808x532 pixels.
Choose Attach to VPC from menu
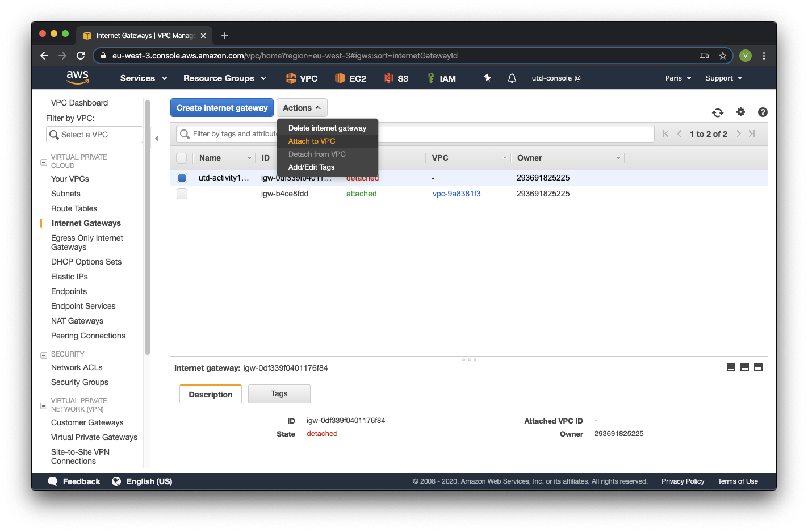coord(328,141)
